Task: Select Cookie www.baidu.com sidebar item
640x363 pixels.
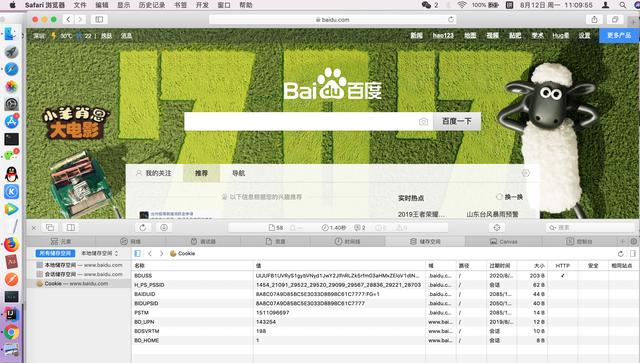Action: [80, 283]
